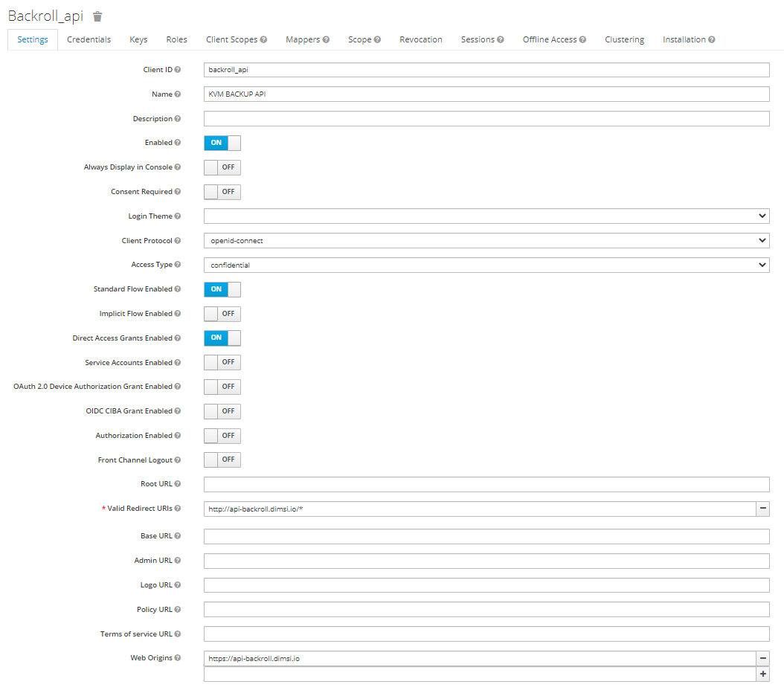Turn on Always Display in Console
The width and height of the screenshot is (784, 696).
[222, 167]
